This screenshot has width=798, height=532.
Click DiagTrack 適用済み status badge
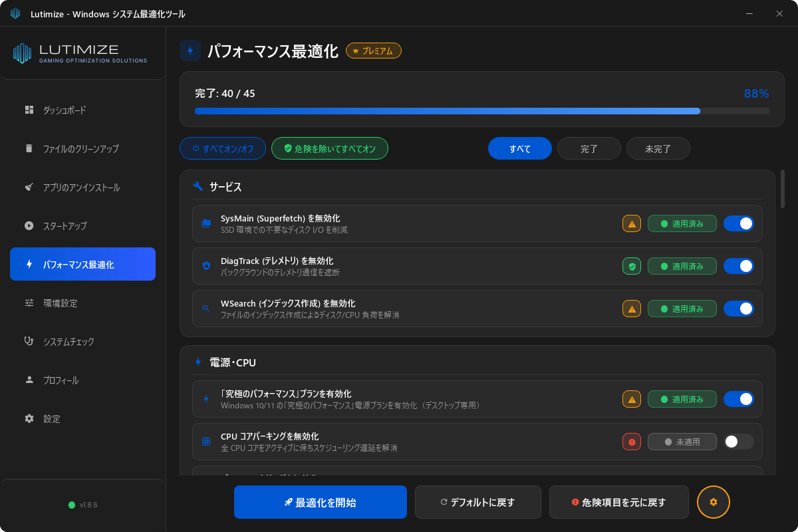(682, 266)
